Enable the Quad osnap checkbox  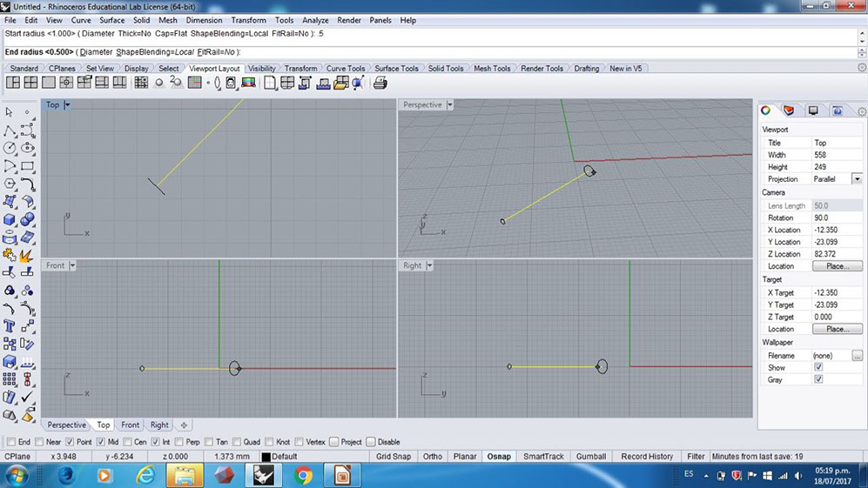pos(237,442)
